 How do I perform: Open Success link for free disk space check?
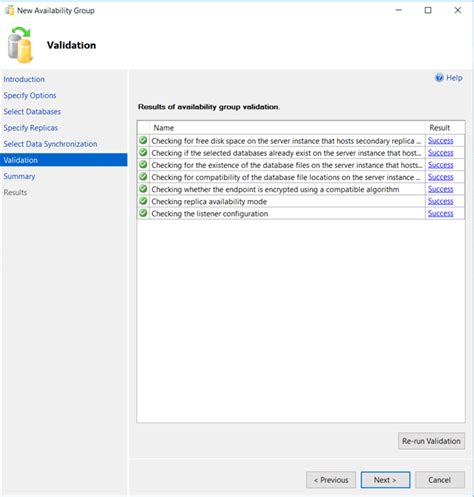click(440, 141)
